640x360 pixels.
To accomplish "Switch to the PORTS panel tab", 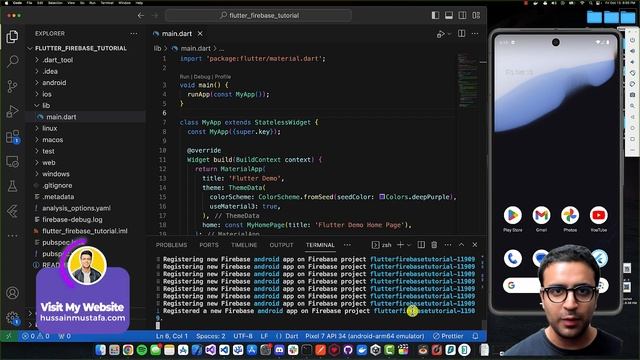I will tap(209, 245).
